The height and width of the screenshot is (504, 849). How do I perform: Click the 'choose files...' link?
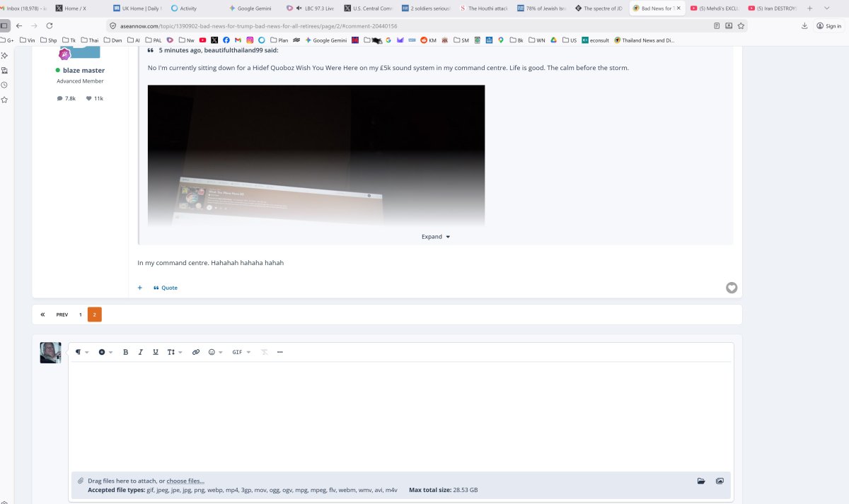[x=185, y=481]
